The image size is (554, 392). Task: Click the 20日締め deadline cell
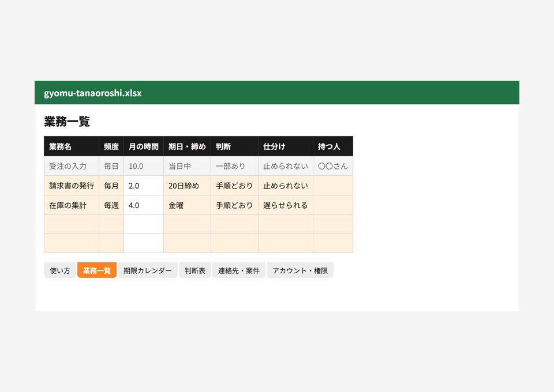click(x=187, y=186)
